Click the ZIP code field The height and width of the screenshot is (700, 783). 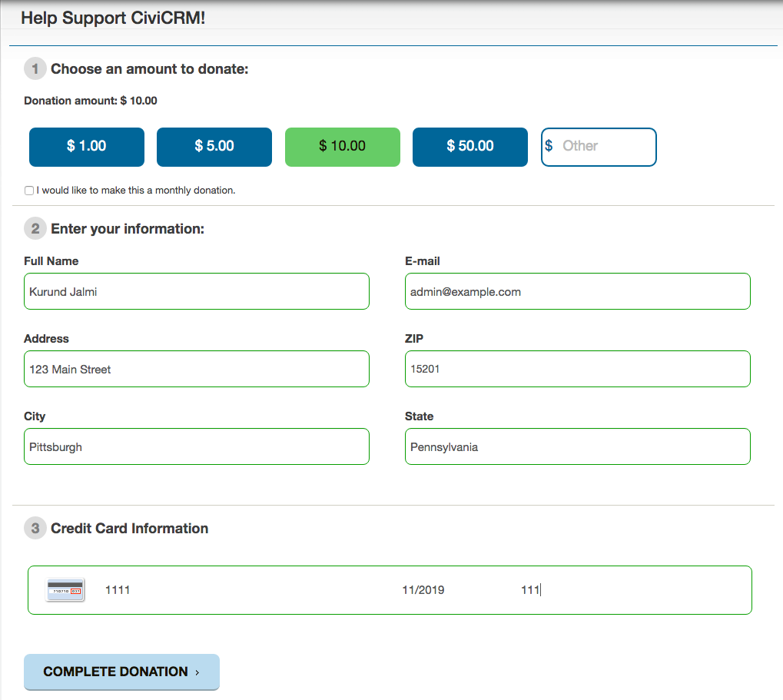(578, 369)
